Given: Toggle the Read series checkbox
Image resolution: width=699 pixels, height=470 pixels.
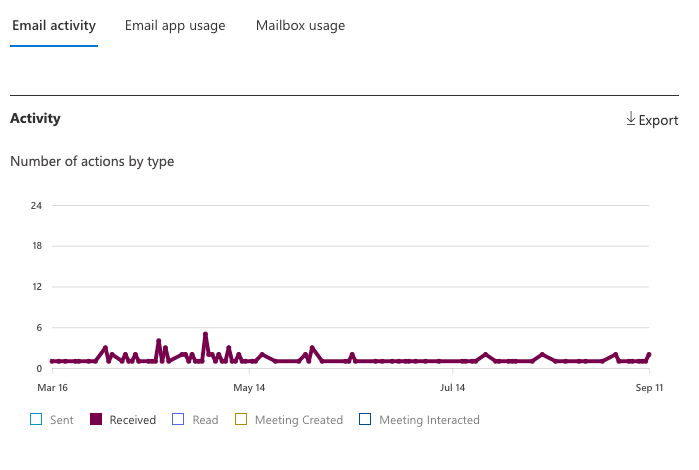Looking at the screenshot, I should [x=178, y=420].
